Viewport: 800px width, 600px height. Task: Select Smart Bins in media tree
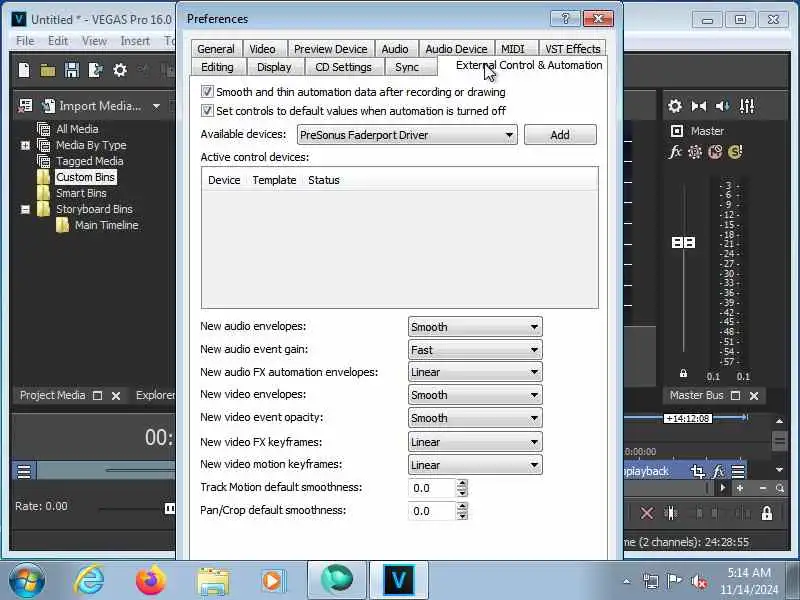(x=81, y=193)
